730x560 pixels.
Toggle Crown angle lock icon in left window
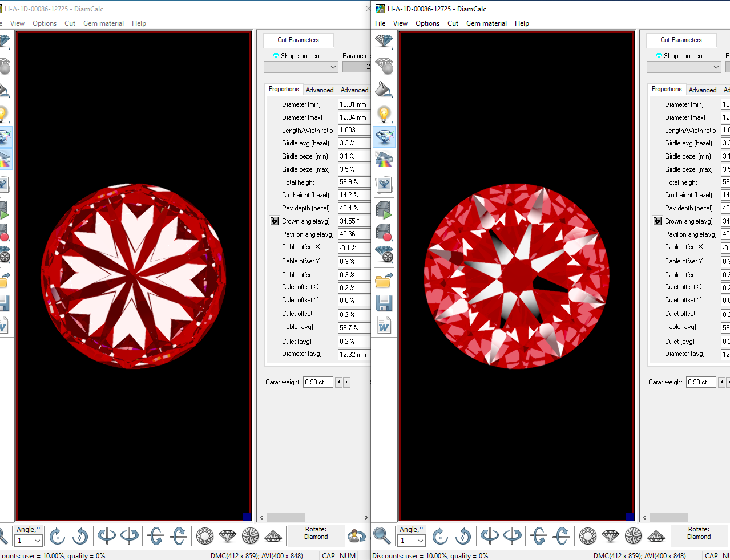point(274,221)
